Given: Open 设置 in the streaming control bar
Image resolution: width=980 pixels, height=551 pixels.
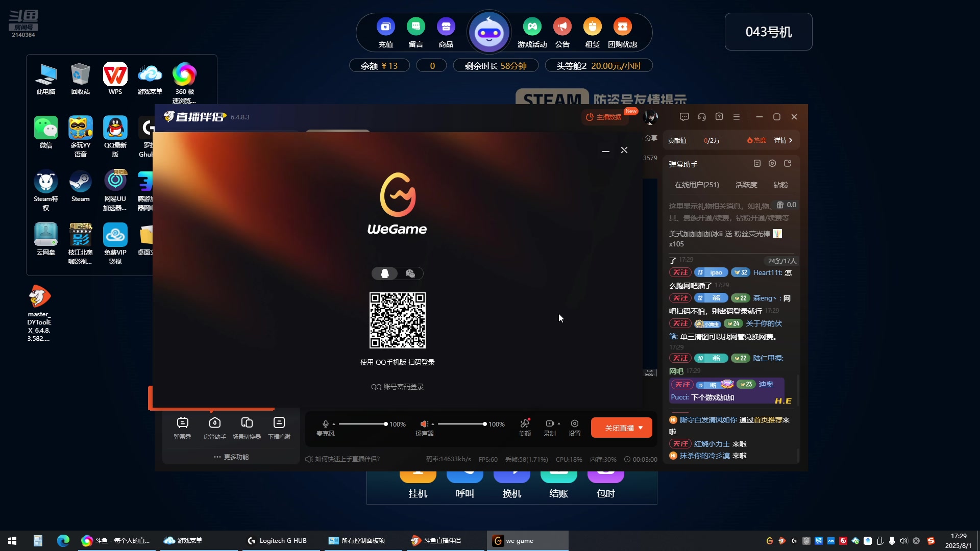Looking at the screenshot, I should pos(575,428).
